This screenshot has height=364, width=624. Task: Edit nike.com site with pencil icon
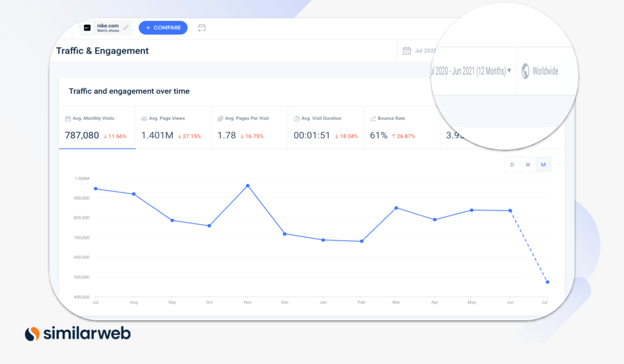(126, 28)
